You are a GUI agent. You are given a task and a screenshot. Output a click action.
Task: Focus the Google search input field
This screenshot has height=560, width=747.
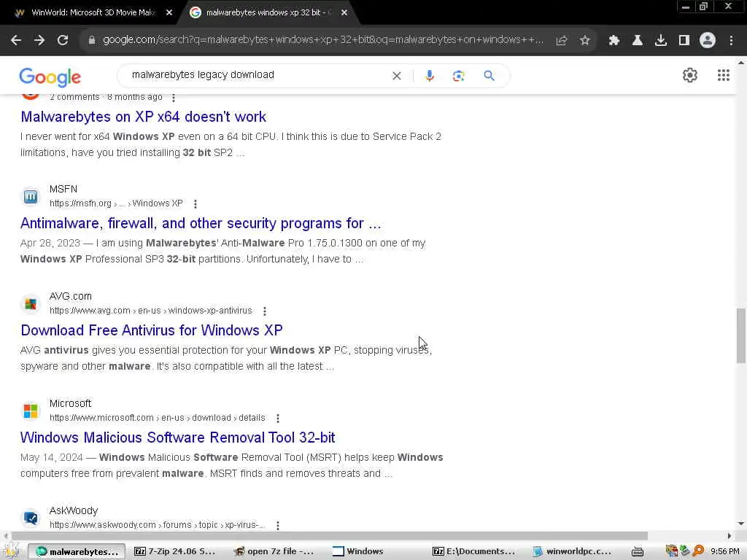point(258,75)
